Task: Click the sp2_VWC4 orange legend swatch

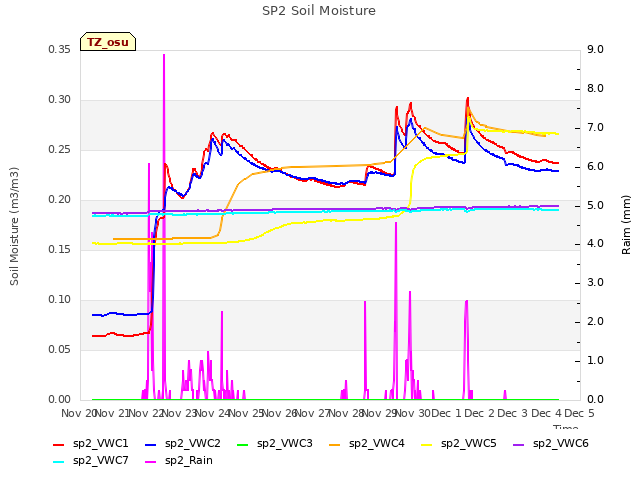Action: point(335,444)
